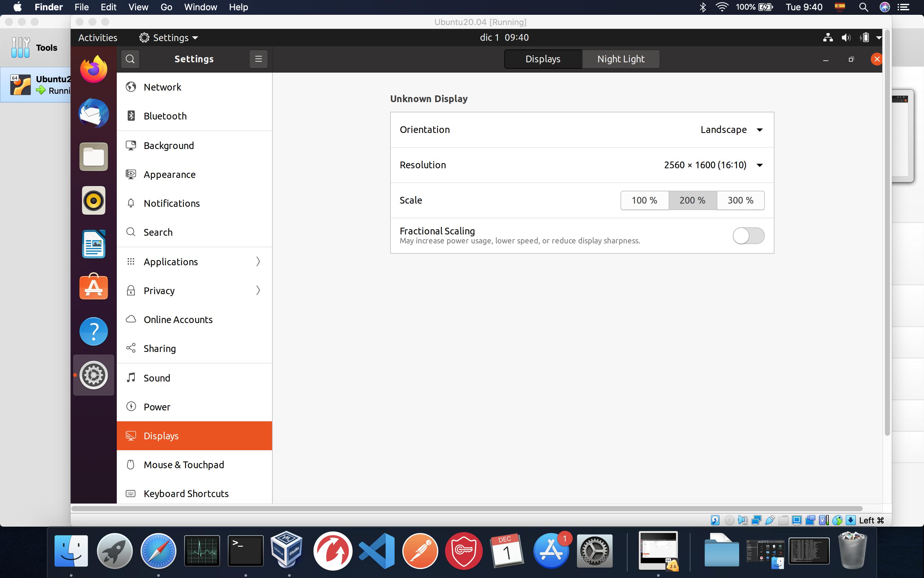Enable the Fractional Scaling switch
The width and height of the screenshot is (924, 578).
(x=749, y=235)
